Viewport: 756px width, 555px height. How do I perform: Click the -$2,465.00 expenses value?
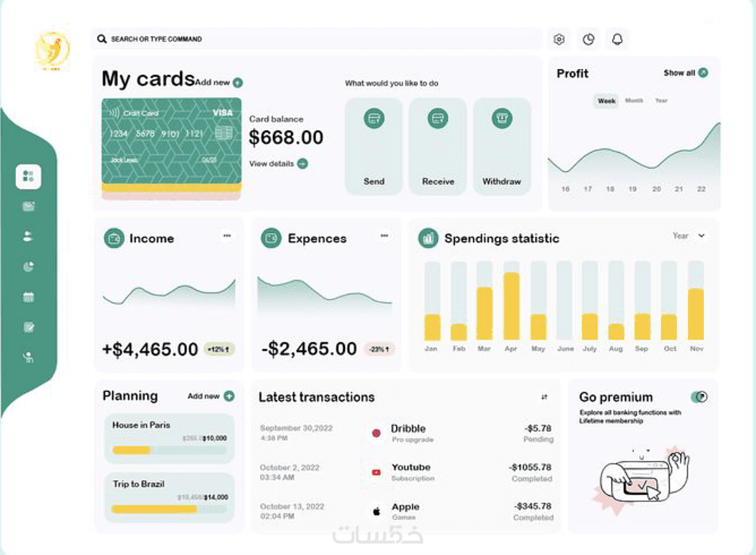click(309, 349)
